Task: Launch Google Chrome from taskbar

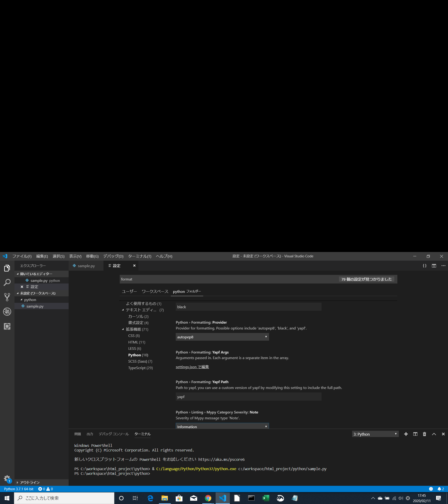Action: pyautogui.click(x=208, y=498)
